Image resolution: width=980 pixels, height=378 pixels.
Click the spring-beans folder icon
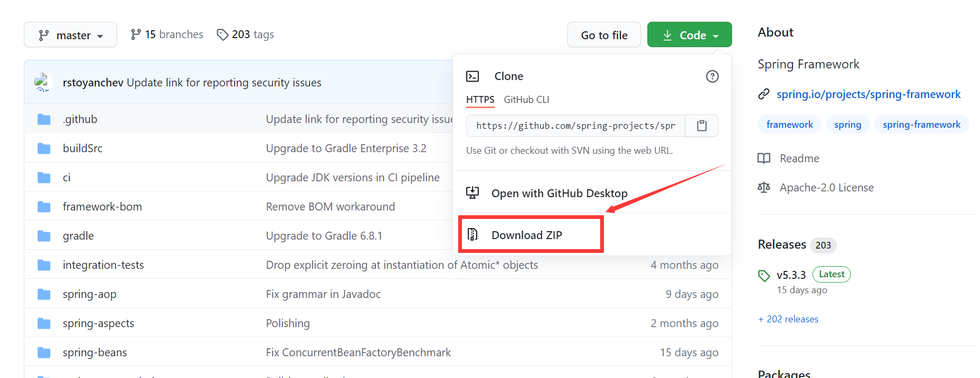coord(44,353)
